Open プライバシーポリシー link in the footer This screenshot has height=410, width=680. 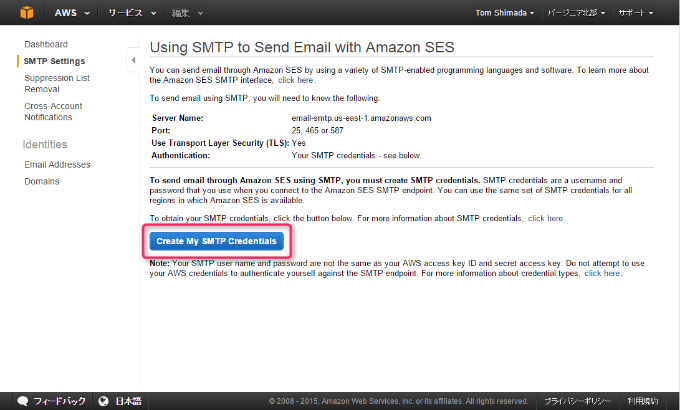(x=577, y=401)
